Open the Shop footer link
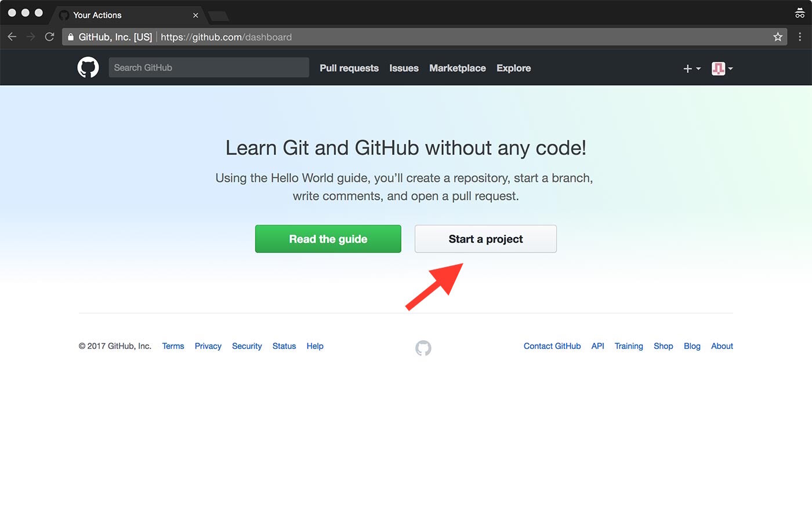Screen dimensions: 812x521 tap(664, 346)
